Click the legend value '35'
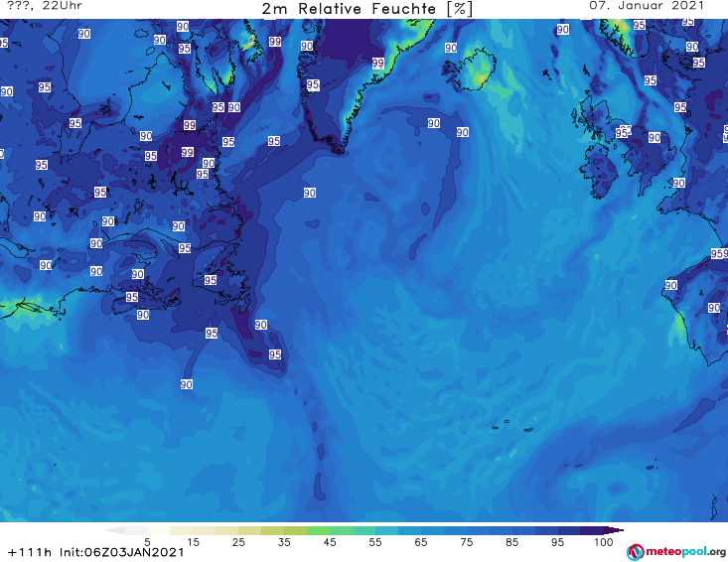728x562 pixels. (x=284, y=542)
